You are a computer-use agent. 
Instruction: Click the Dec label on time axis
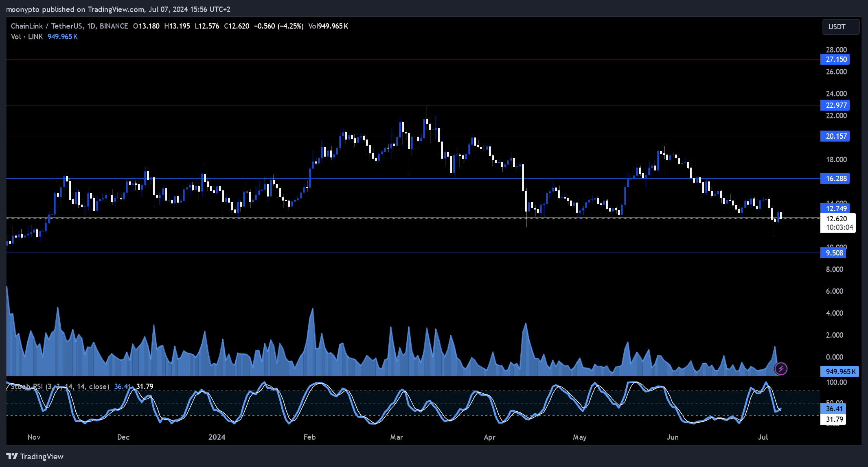123,437
